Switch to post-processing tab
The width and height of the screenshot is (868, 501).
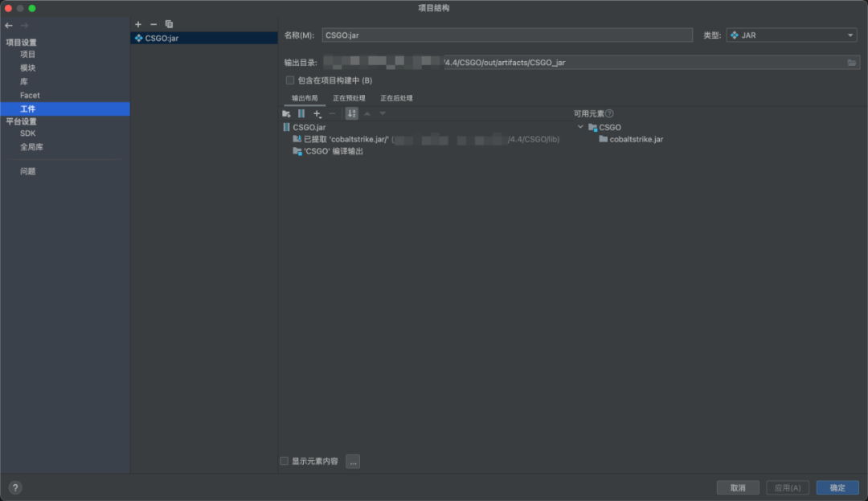(396, 98)
